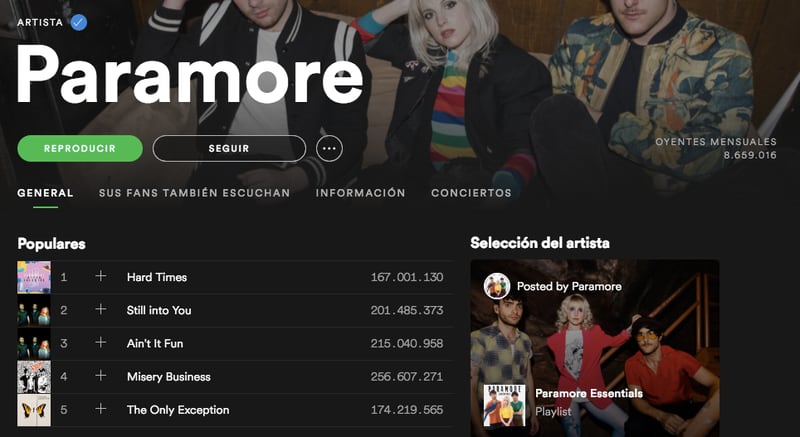Screen dimensions: 800x437
Task: Click the verified artist blue checkmark badge
Action: click(x=79, y=22)
